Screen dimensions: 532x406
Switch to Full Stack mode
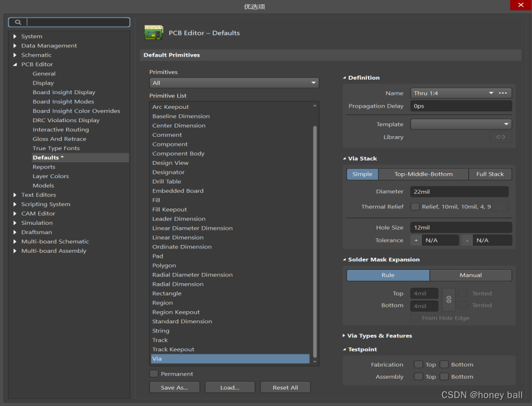pos(490,174)
